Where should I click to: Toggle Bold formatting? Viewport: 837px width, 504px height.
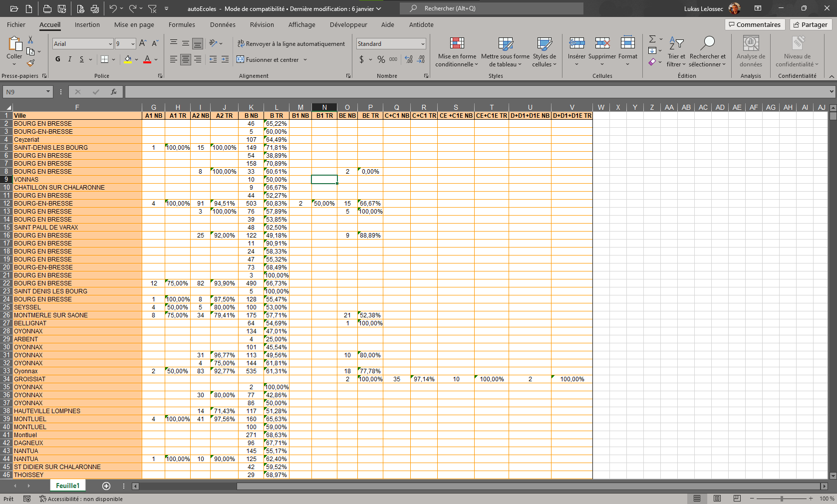click(58, 59)
